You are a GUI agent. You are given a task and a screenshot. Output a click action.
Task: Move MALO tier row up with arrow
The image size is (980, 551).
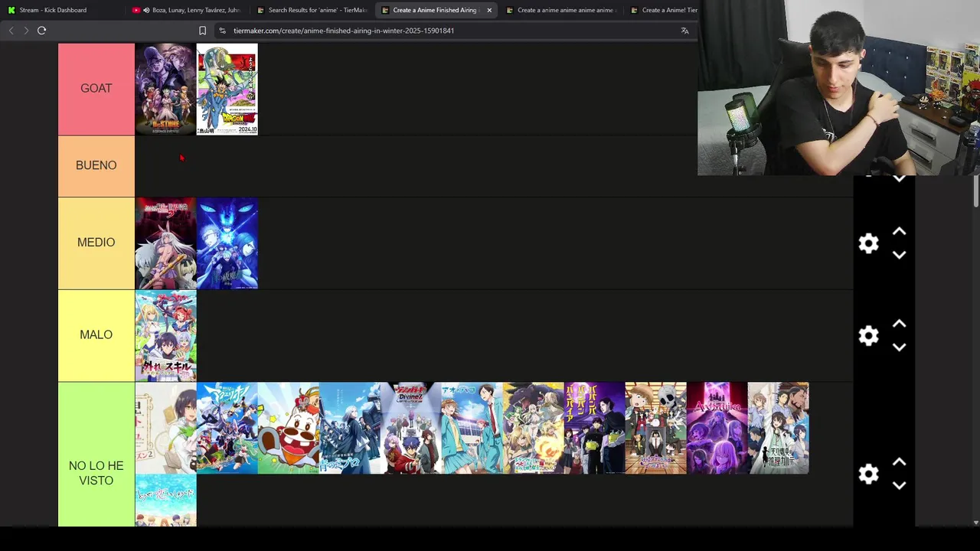pos(899,324)
